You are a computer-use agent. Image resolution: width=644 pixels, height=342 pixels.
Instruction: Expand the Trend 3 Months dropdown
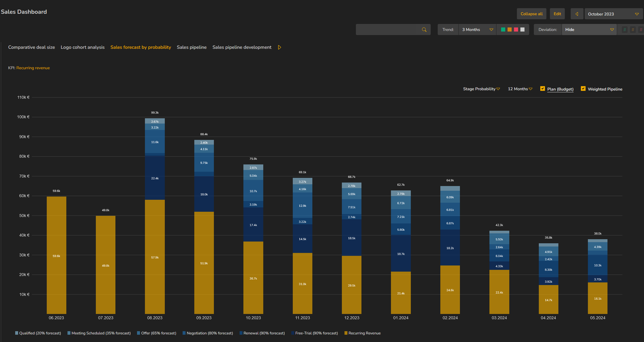477,29
